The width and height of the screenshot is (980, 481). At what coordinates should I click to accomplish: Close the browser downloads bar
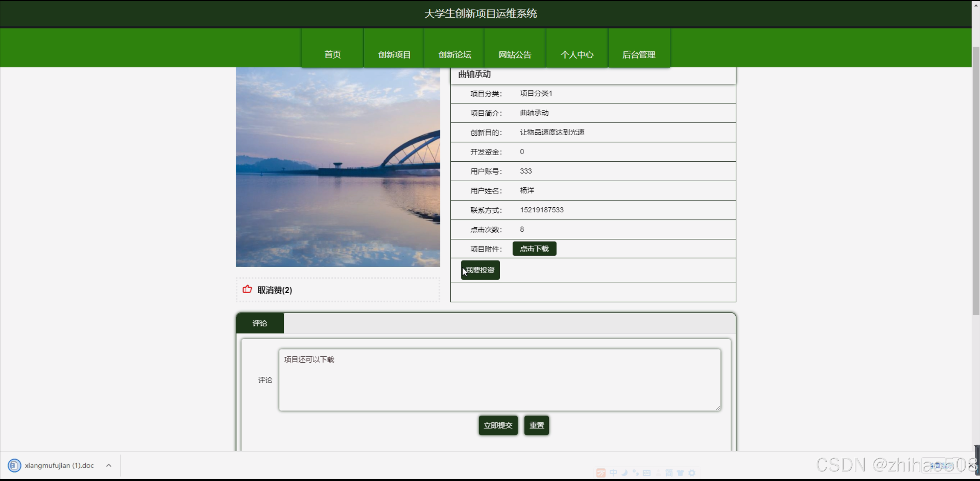tap(972, 466)
